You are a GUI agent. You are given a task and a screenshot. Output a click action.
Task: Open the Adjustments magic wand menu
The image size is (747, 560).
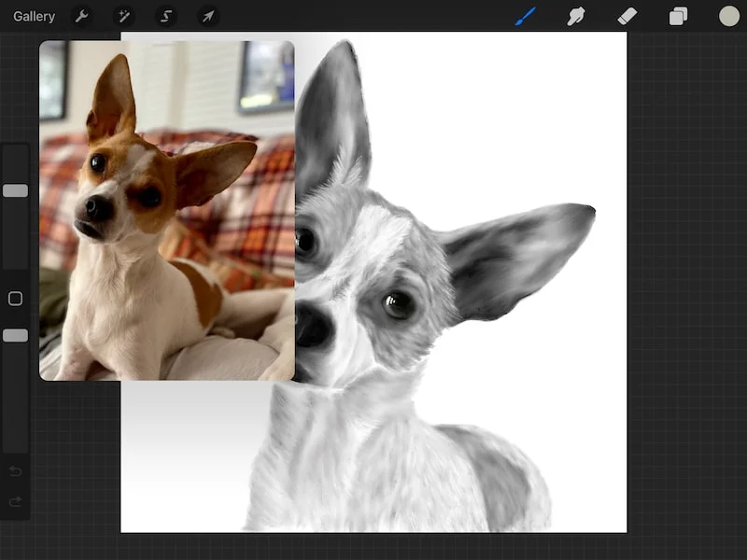pyautogui.click(x=124, y=17)
